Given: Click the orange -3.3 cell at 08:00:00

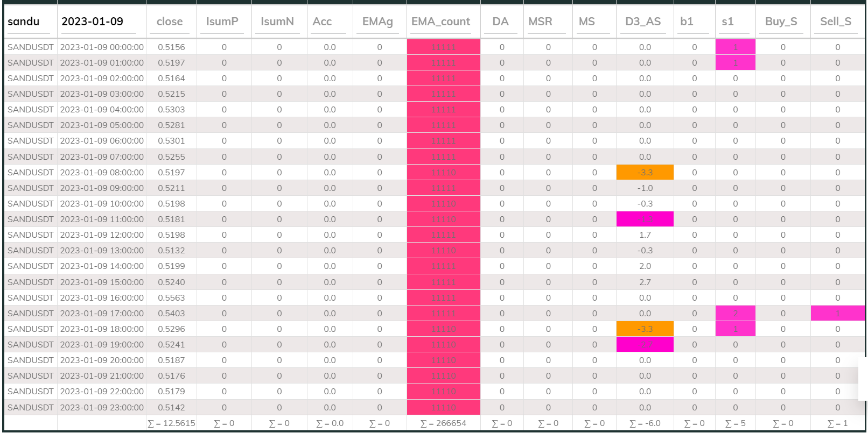Looking at the screenshot, I should tap(645, 173).
